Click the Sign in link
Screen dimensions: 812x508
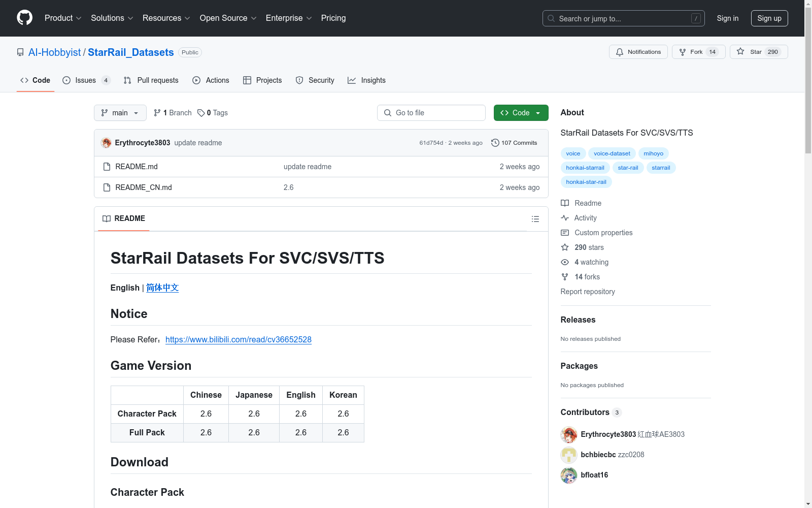(728, 18)
